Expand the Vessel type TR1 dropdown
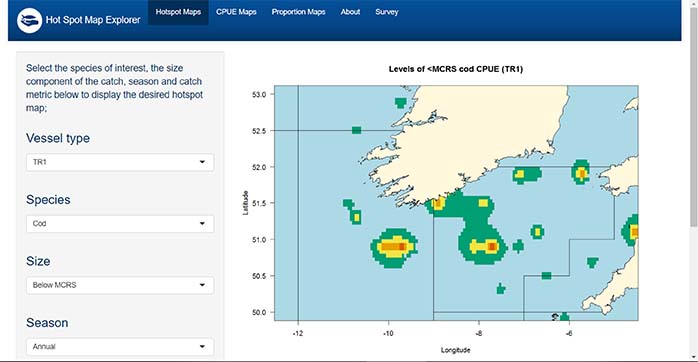 [120, 162]
